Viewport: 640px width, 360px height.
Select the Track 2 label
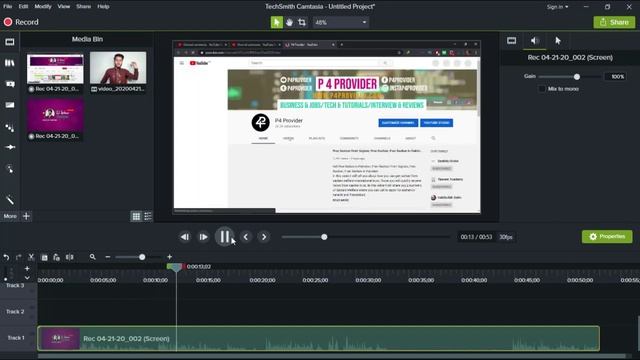click(15, 311)
